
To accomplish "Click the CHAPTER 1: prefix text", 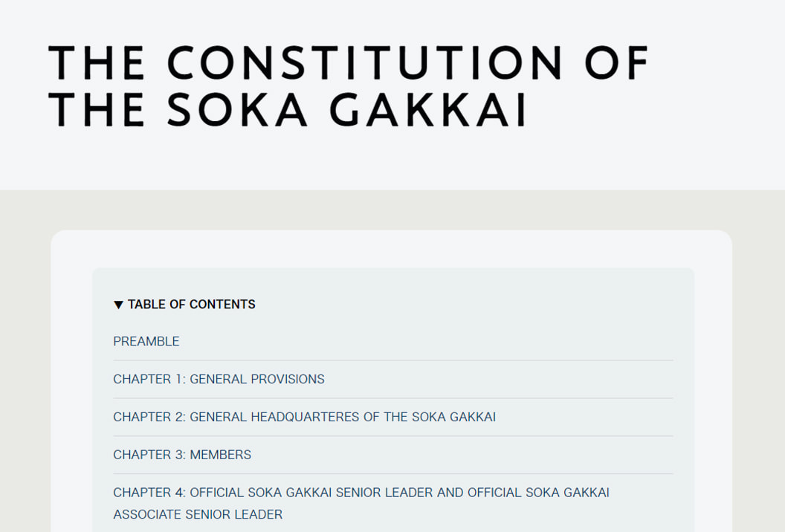I will [149, 379].
